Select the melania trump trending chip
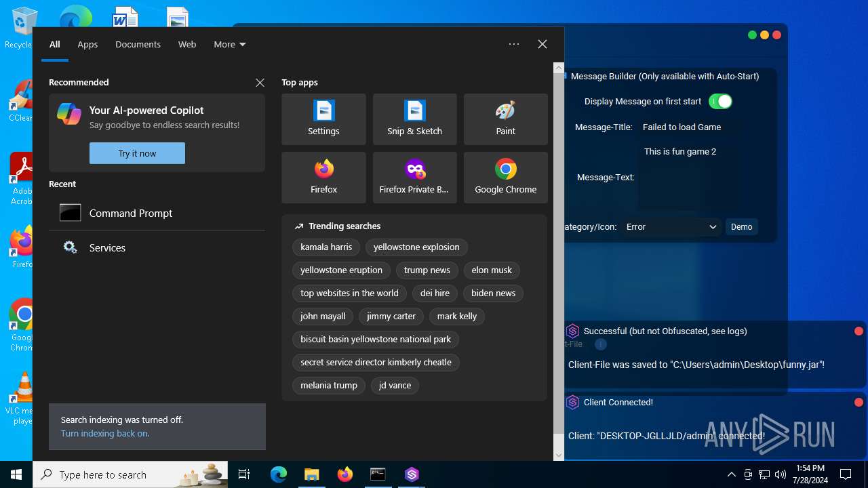 [329, 385]
